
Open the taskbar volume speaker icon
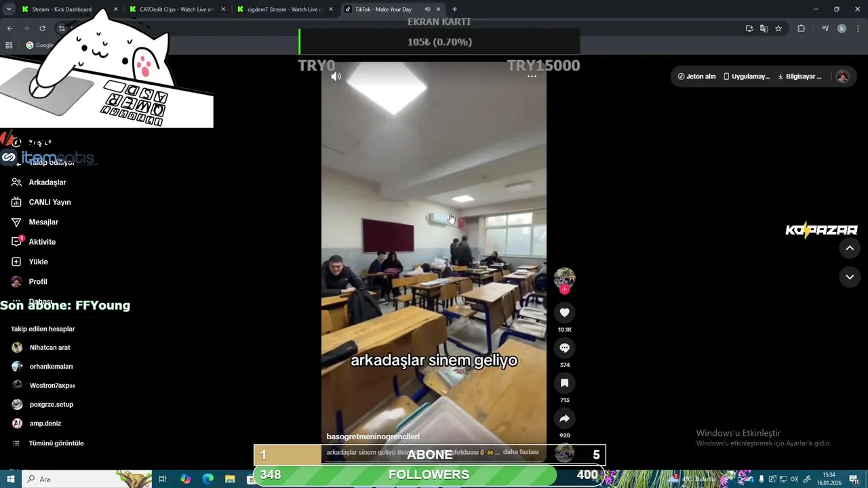coord(794,479)
